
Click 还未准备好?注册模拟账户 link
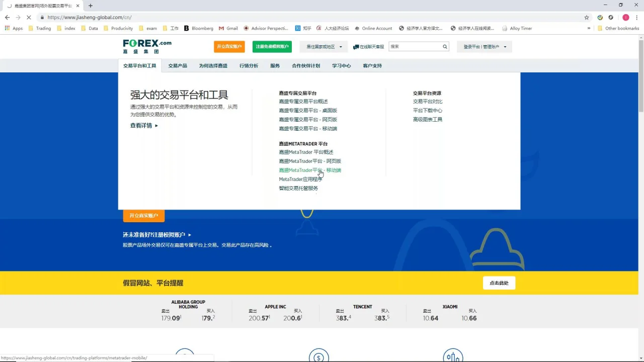coord(157,235)
